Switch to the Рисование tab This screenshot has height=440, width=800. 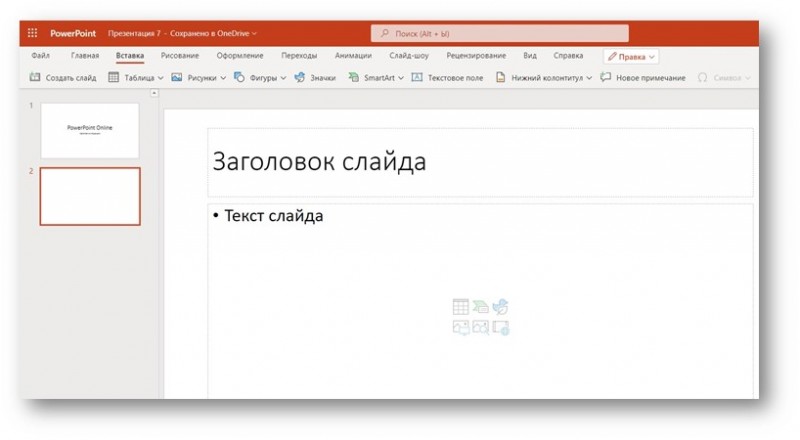[x=180, y=55]
